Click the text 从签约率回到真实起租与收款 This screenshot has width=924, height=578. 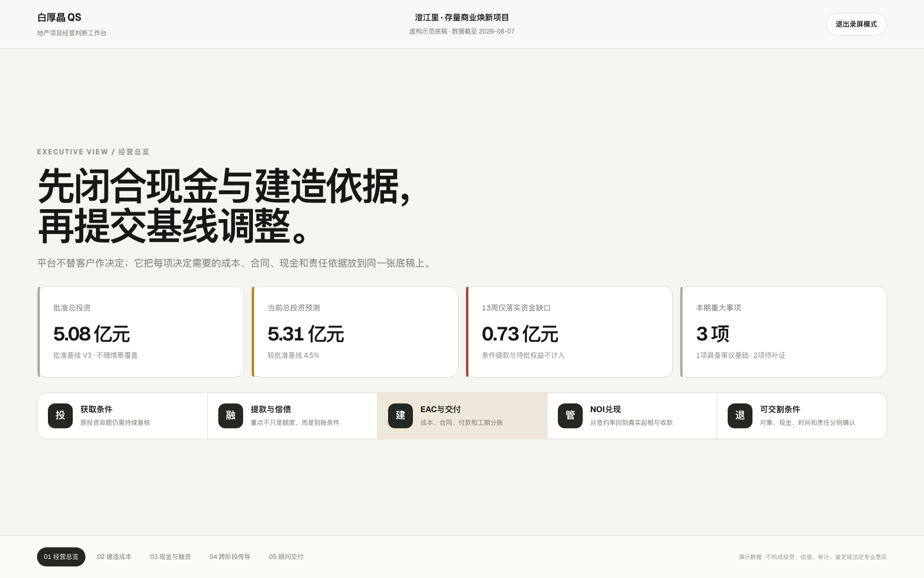[x=631, y=423]
